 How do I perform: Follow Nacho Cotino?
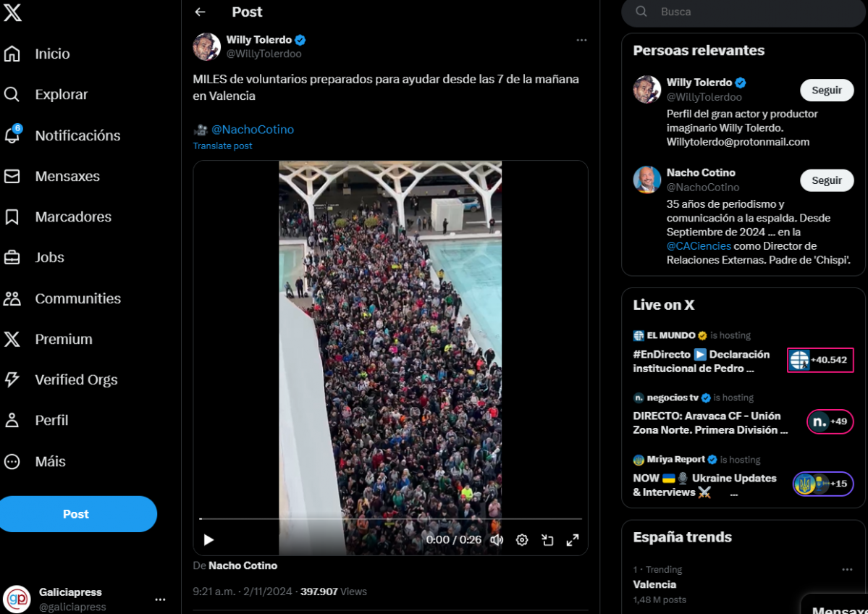(826, 180)
